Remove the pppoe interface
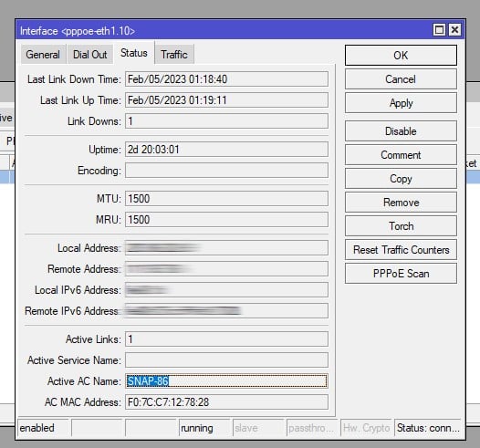 [401, 203]
